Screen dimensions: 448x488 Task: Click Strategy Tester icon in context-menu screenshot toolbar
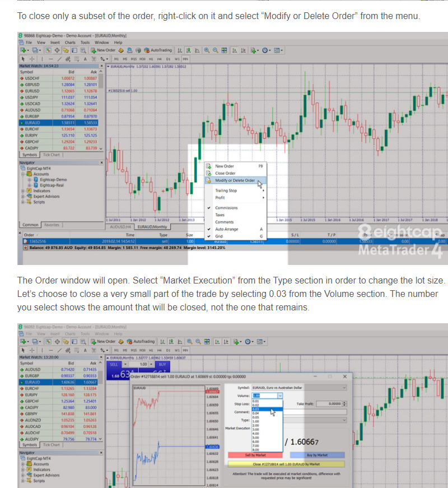click(83, 50)
